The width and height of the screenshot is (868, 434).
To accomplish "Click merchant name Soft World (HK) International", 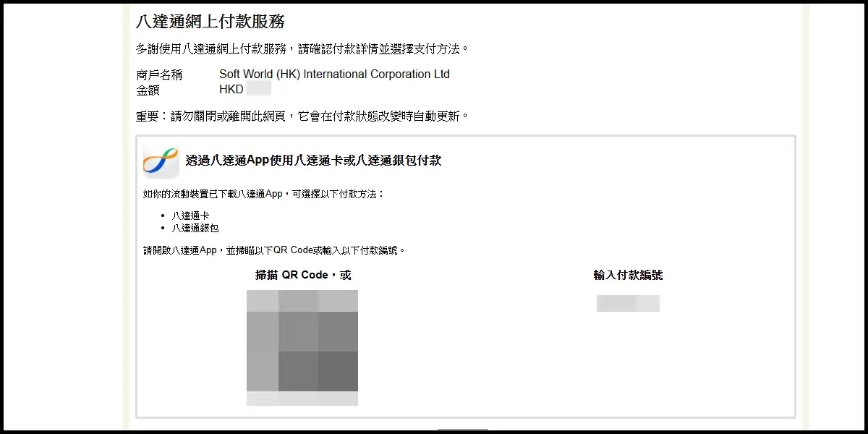I will click(x=334, y=75).
